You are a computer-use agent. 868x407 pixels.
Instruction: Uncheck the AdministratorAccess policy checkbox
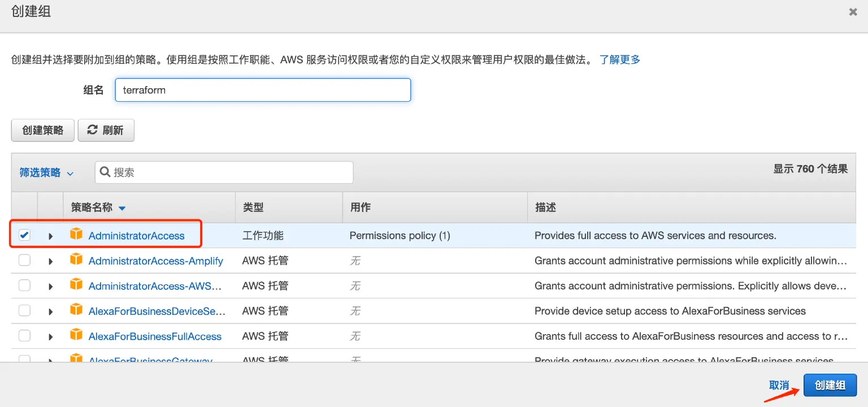pyautogui.click(x=24, y=235)
